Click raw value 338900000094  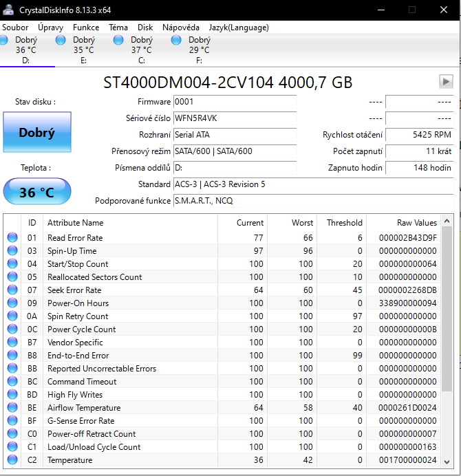tap(407, 303)
